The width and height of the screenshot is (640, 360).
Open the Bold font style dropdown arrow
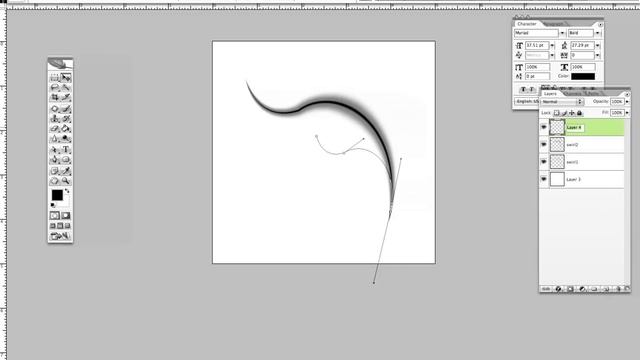598,33
